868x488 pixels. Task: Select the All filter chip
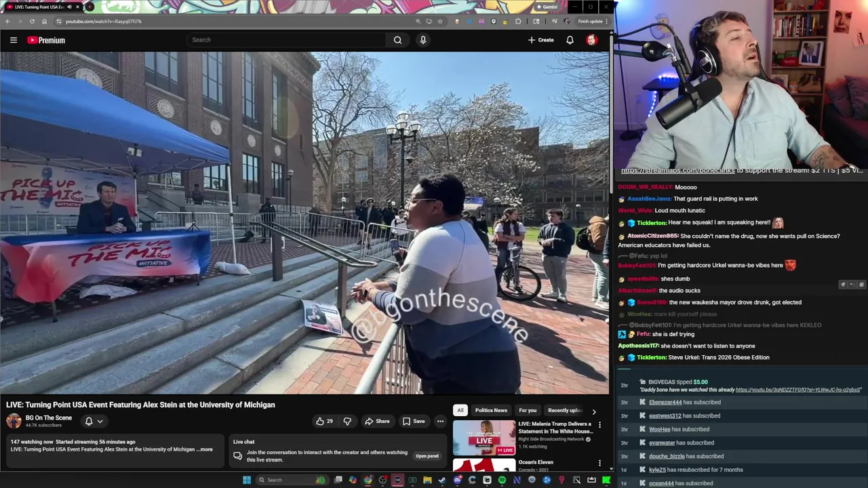[x=460, y=410]
